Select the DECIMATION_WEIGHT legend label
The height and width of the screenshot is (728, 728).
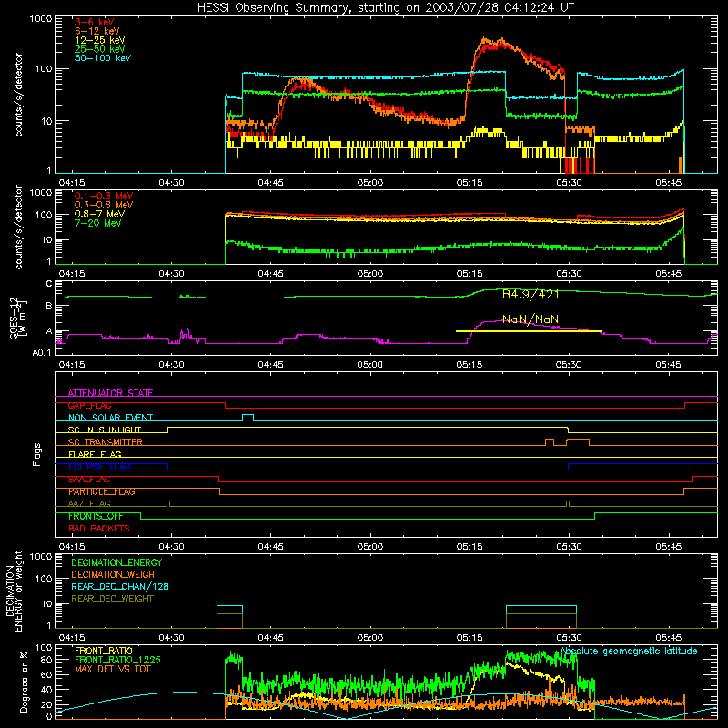116,575
